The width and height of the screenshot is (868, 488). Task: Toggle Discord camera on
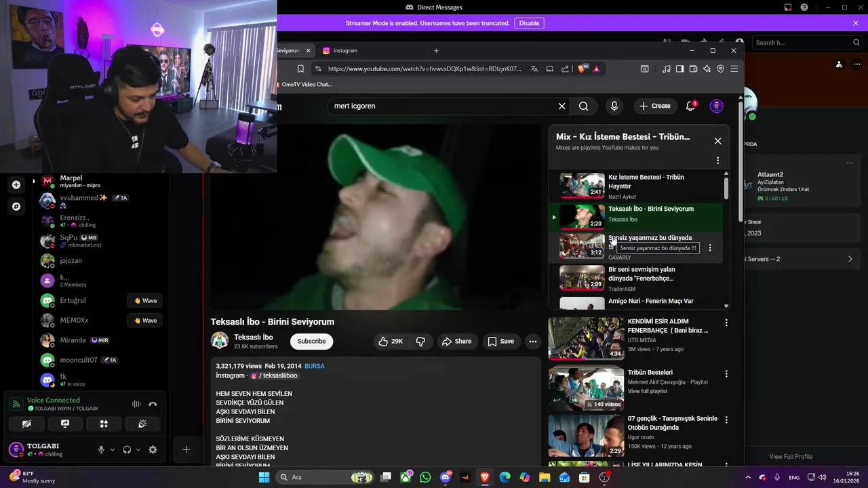tap(26, 424)
